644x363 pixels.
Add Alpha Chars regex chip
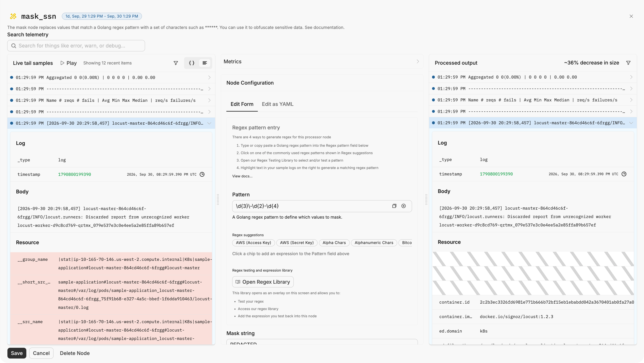[334, 243]
